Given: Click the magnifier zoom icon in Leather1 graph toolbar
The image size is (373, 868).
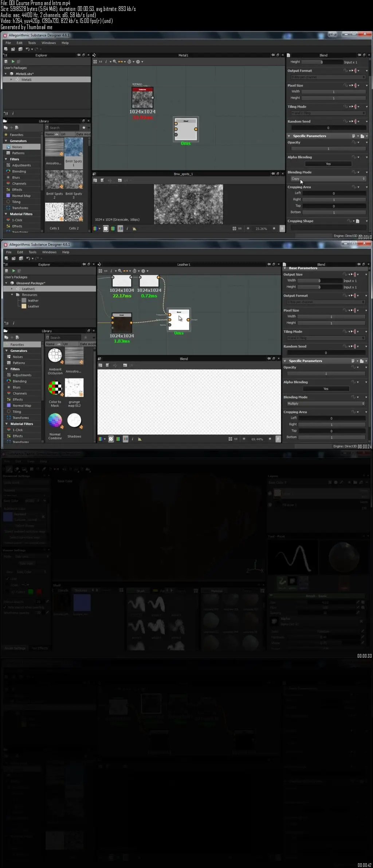Looking at the screenshot, I should [x=120, y=271].
